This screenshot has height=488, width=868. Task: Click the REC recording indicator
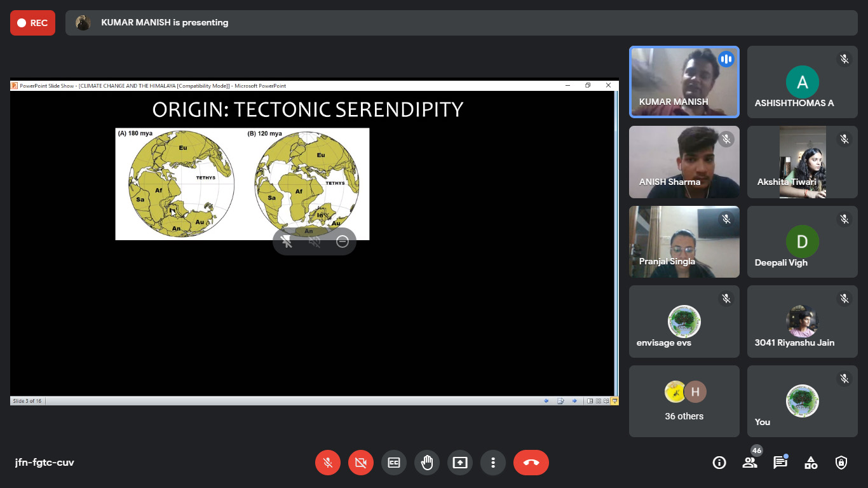tap(32, 23)
